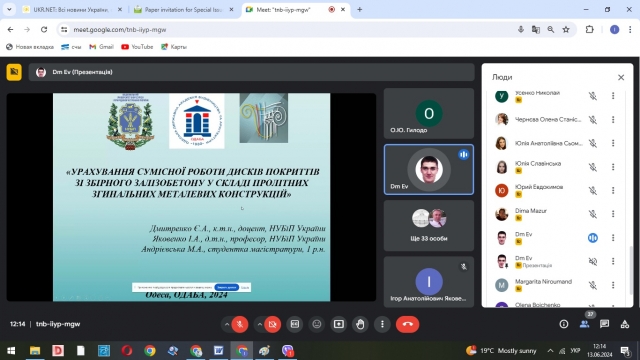Image resolution: width=640 pixels, height=360 pixels.
Task: Click the red leave call button
Action: [x=407, y=324]
